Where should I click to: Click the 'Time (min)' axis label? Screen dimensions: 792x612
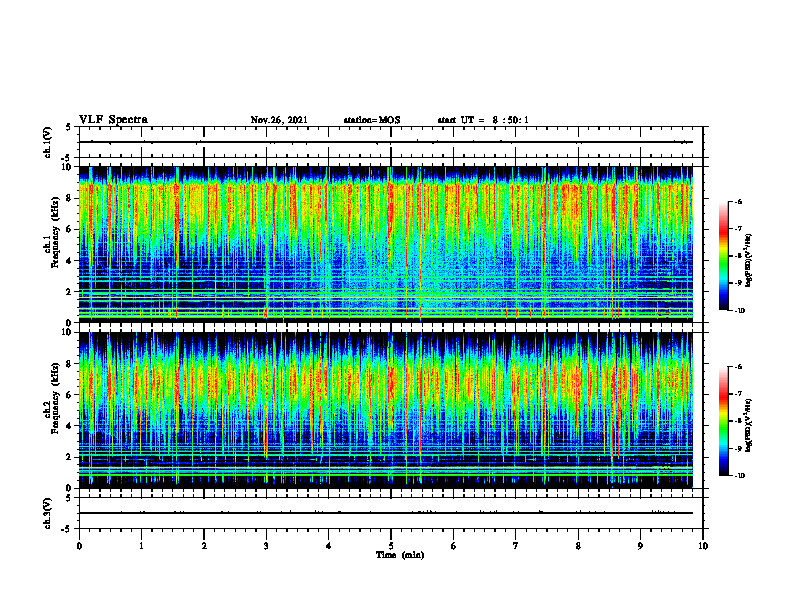pos(400,555)
